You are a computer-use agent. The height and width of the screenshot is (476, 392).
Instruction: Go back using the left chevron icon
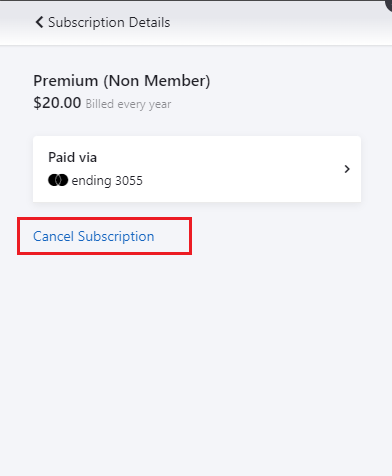point(39,22)
